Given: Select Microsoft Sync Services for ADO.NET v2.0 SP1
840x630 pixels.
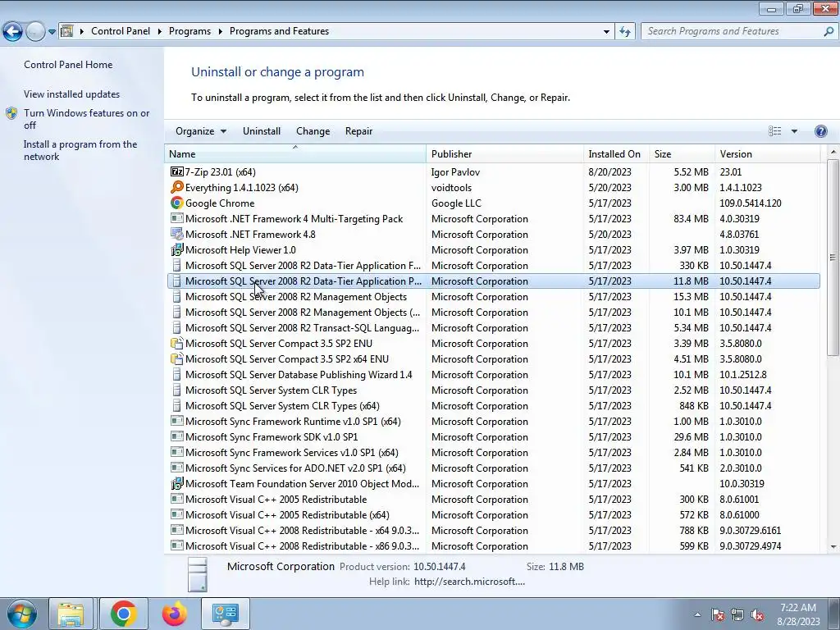Looking at the screenshot, I should (x=493, y=468).
